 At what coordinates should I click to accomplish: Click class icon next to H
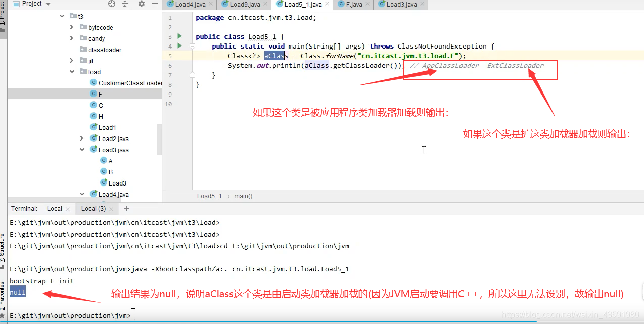[x=94, y=116]
